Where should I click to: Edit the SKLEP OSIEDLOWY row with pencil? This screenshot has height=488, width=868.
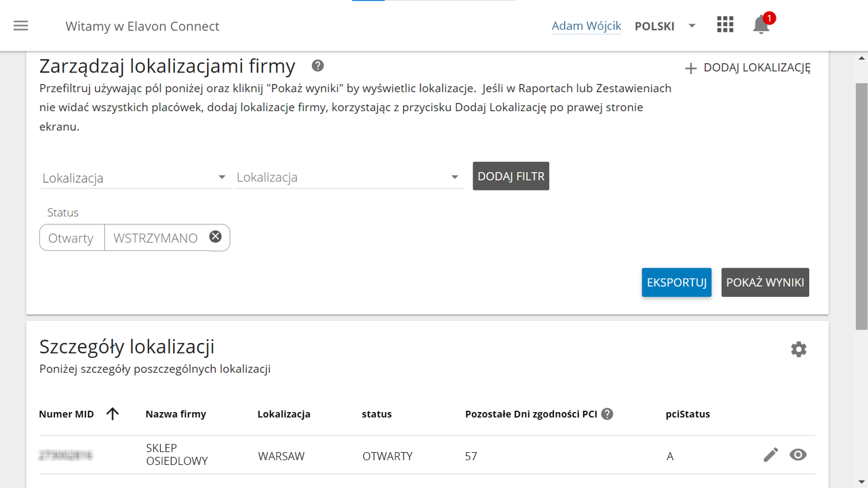(770, 455)
